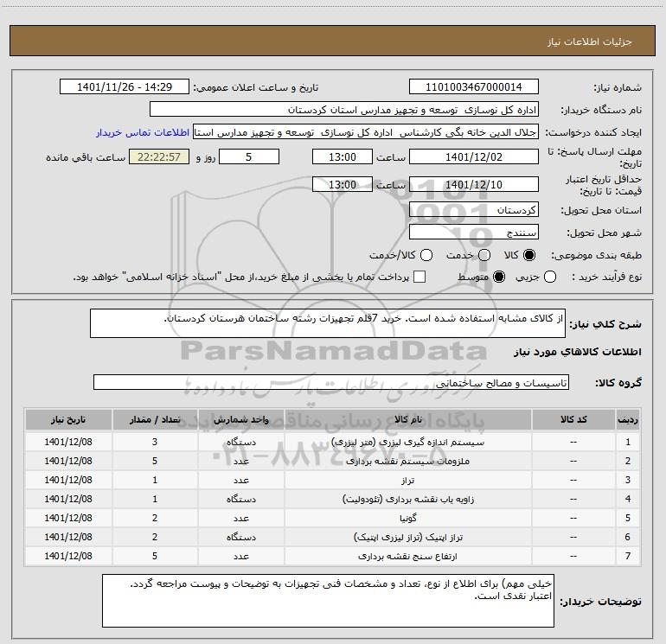Image resolution: width=666 pixels, height=644 pixels.
Task: Select the متوسط purchase type radio
Action: [x=499, y=277]
